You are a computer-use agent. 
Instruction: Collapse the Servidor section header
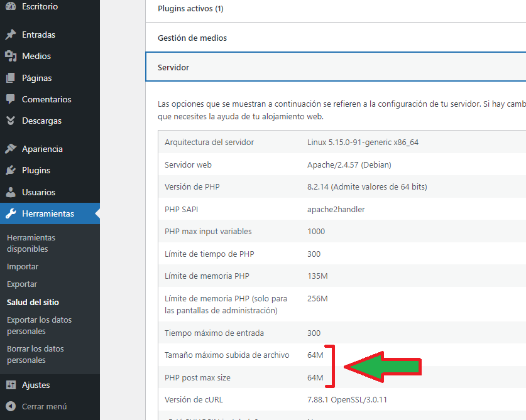336,67
